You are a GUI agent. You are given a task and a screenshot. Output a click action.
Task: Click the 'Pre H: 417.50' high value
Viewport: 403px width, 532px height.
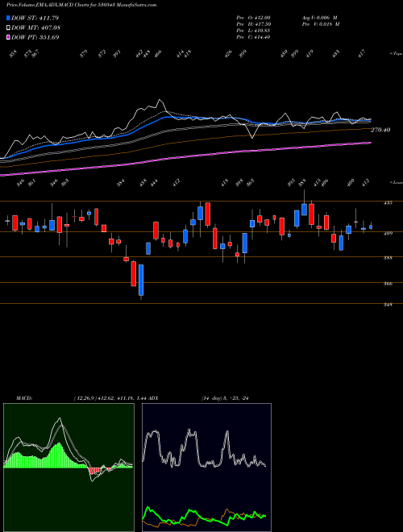(253, 24)
